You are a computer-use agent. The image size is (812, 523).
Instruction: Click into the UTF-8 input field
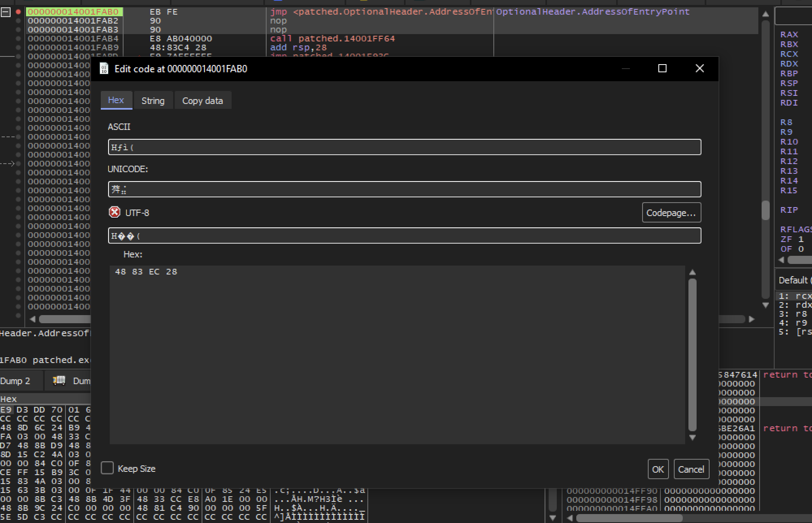click(x=404, y=236)
